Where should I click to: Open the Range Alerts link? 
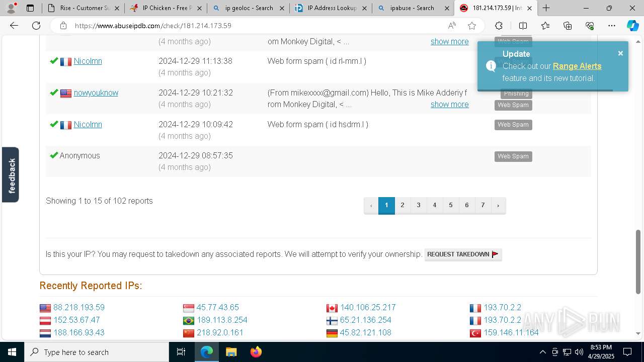pyautogui.click(x=577, y=66)
